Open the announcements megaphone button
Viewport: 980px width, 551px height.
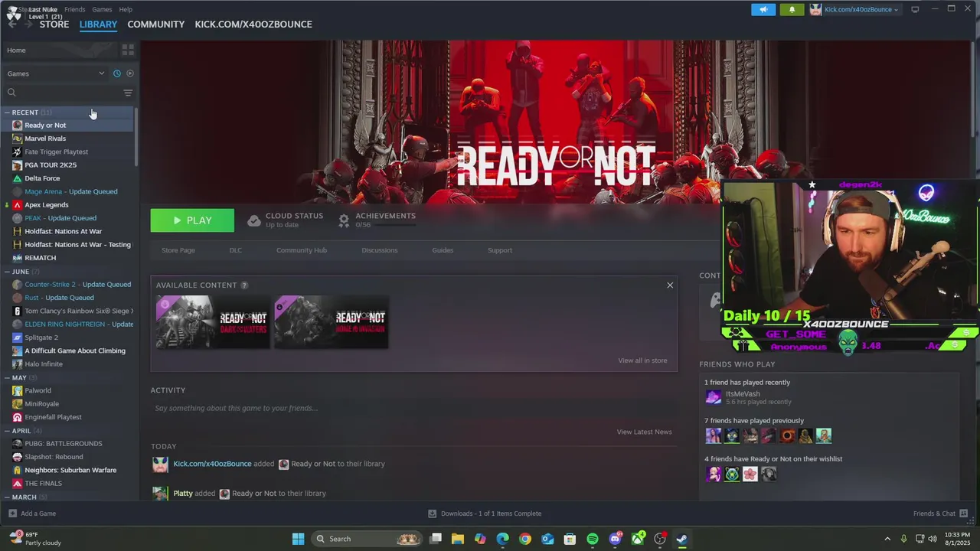[x=763, y=9]
